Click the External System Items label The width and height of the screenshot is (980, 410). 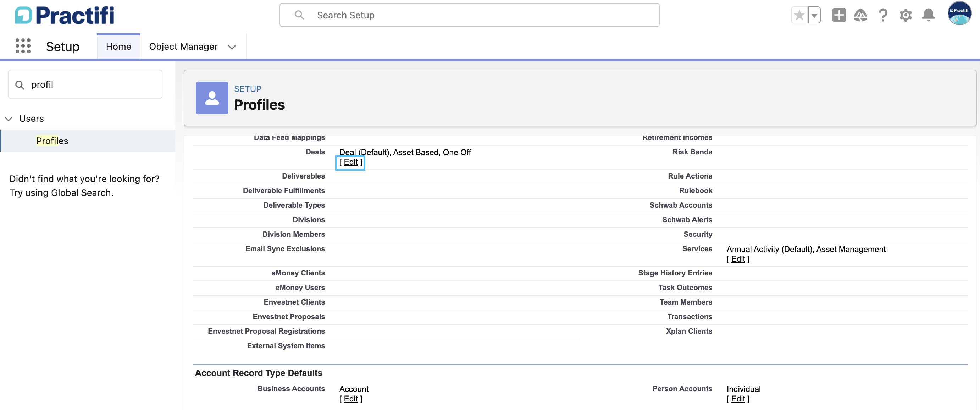[x=286, y=346]
